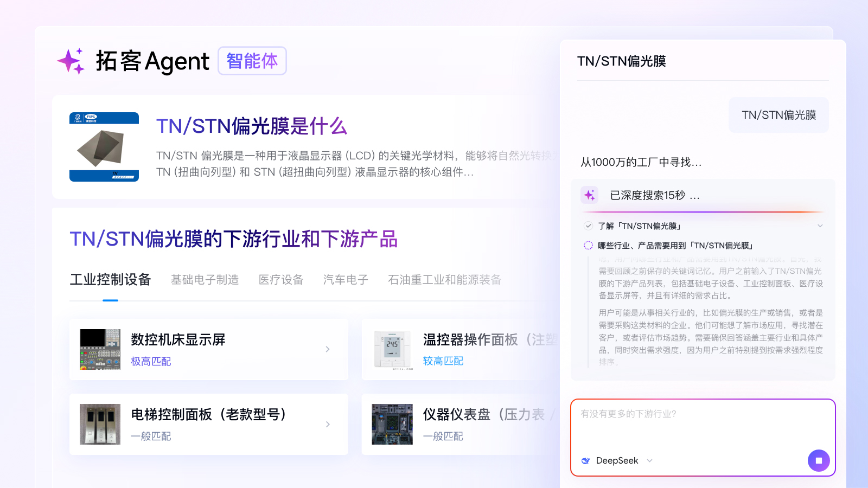Click the purple stop generation button

click(819, 460)
